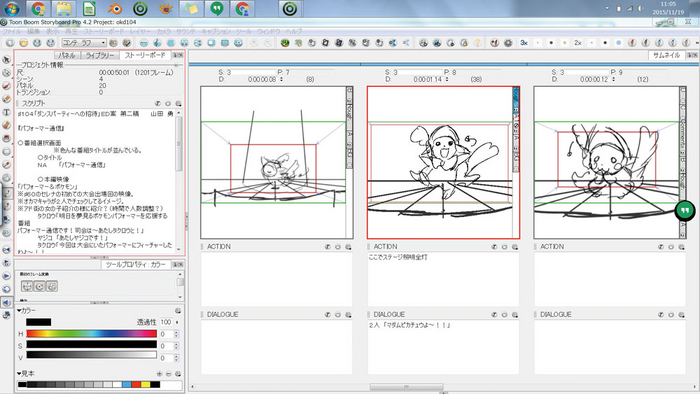Click the add swatch plus icon

pos(159,373)
